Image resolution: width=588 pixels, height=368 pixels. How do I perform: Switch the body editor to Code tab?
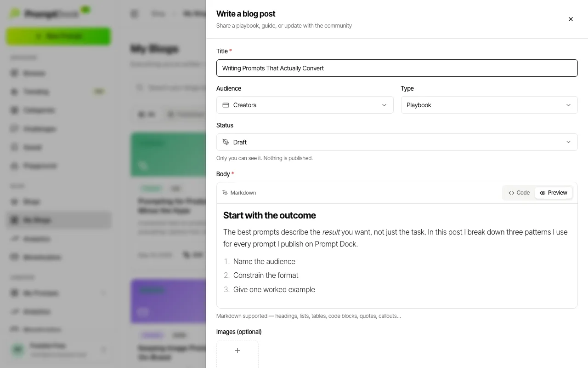519,193
